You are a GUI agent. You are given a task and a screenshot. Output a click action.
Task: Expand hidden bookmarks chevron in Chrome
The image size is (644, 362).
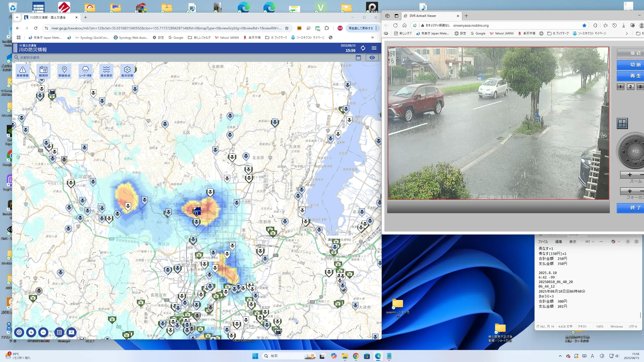pyautogui.click(x=372, y=37)
